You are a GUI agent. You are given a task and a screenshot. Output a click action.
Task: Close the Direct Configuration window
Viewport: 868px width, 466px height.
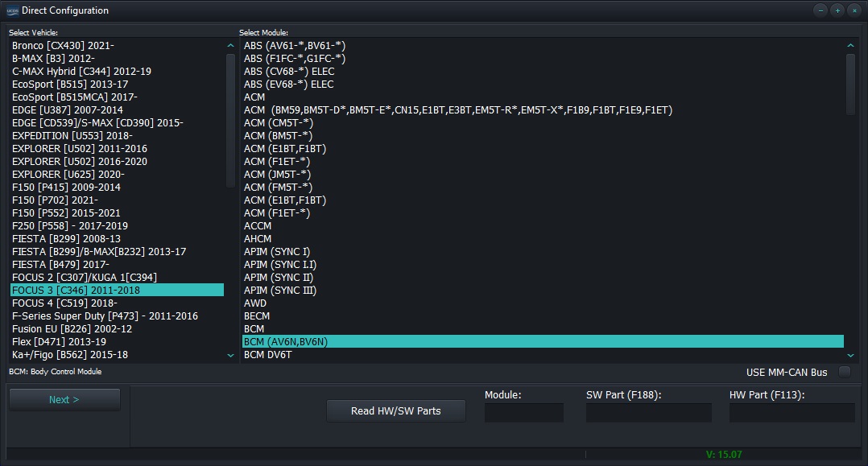tap(855, 10)
